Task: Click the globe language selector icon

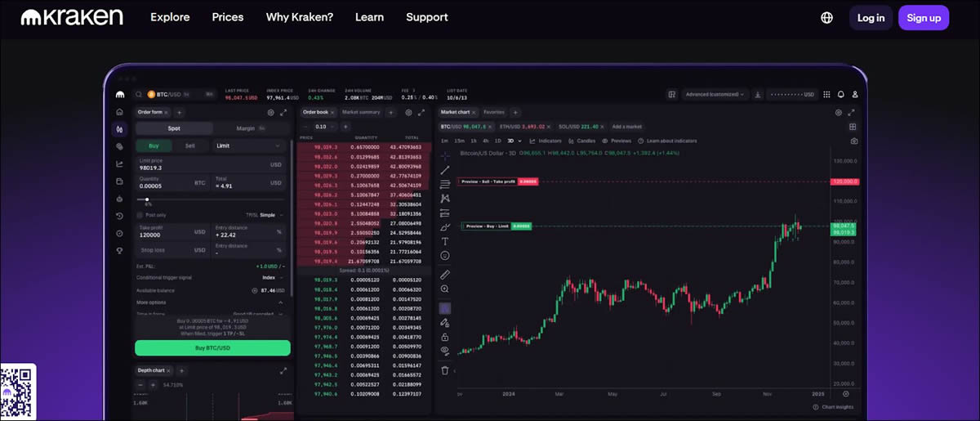Action: click(826, 17)
